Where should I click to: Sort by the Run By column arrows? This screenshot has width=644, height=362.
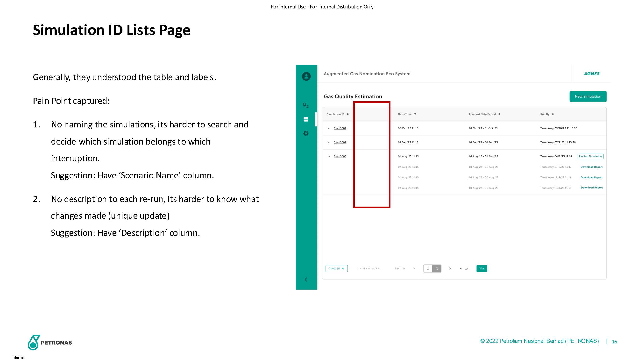pyautogui.click(x=553, y=114)
